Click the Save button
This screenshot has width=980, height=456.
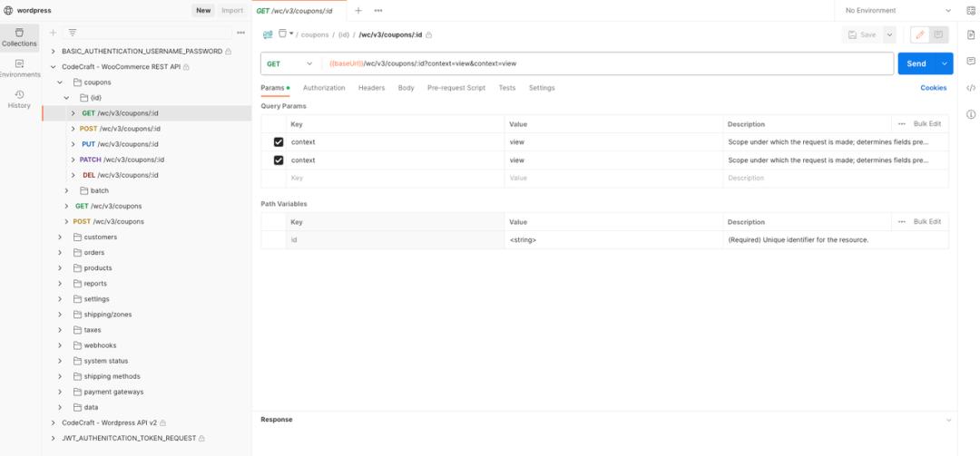pos(862,35)
